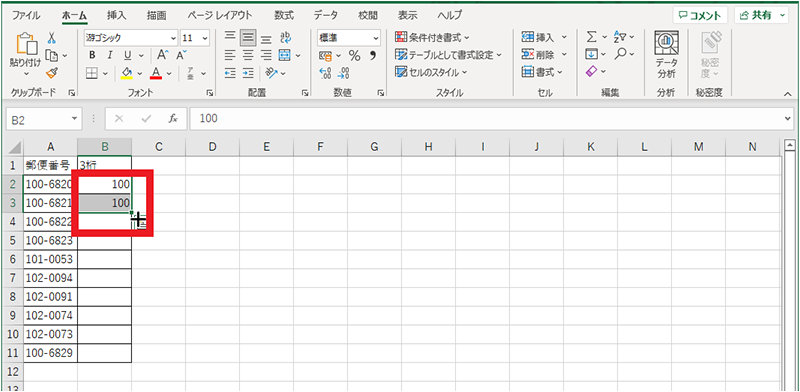Open the Cell Styles (セルのスタイル) menu
Image resolution: width=800 pixels, height=392 pixels.
coord(432,72)
